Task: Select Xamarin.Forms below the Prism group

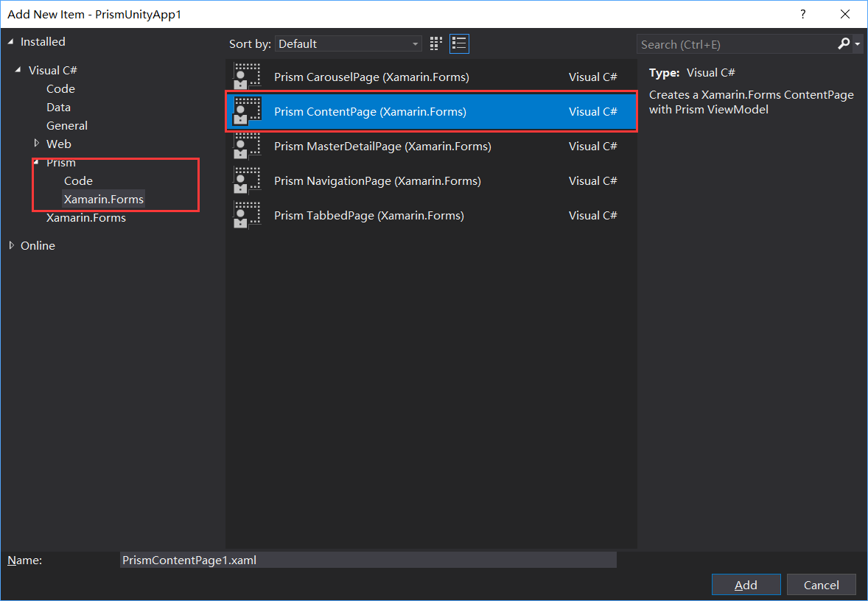Action: click(85, 217)
